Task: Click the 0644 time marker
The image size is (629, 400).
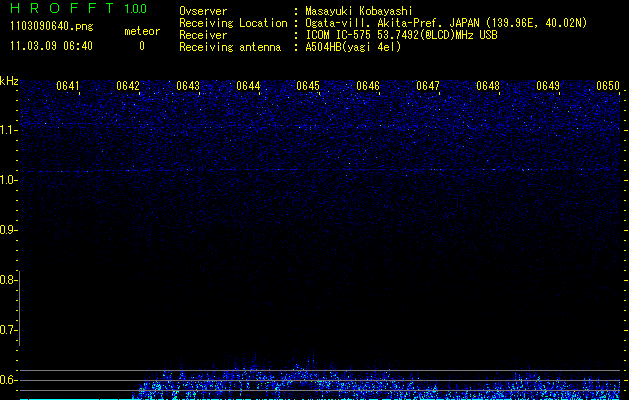Action: [248, 86]
